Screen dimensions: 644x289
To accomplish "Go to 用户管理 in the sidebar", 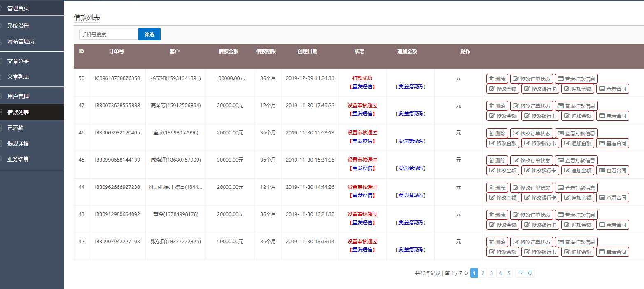I will (18, 96).
